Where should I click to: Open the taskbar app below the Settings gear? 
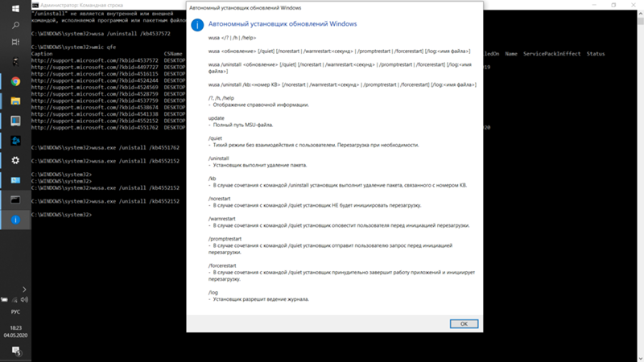[15, 180]
